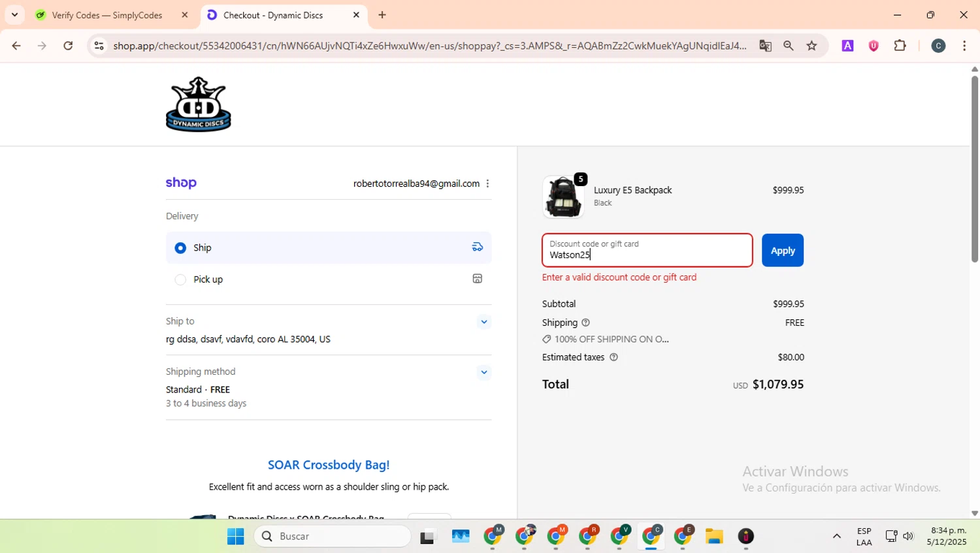Open the clock and date in taskbar
The height and width of the screenshot is (553, 980).
click(x=946, y=537)
